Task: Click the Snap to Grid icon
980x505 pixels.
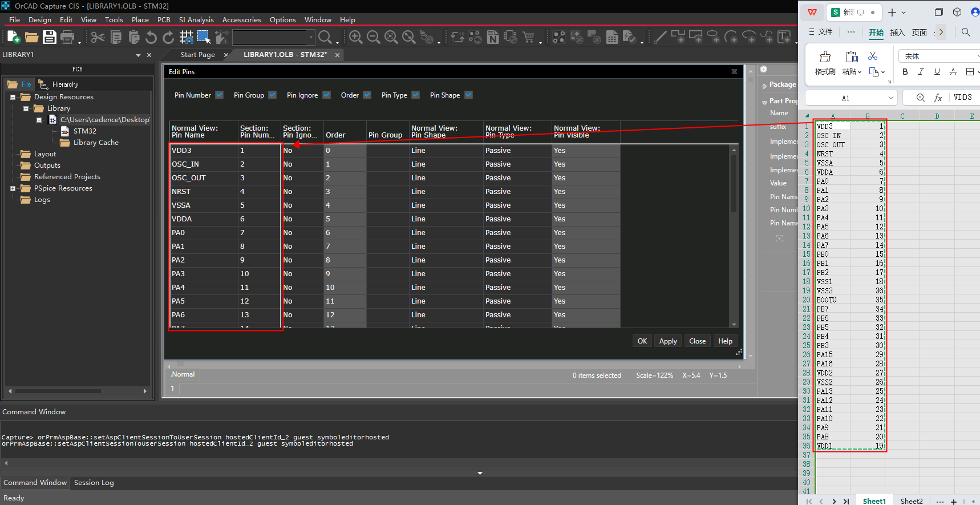Action: coord(186,37)
